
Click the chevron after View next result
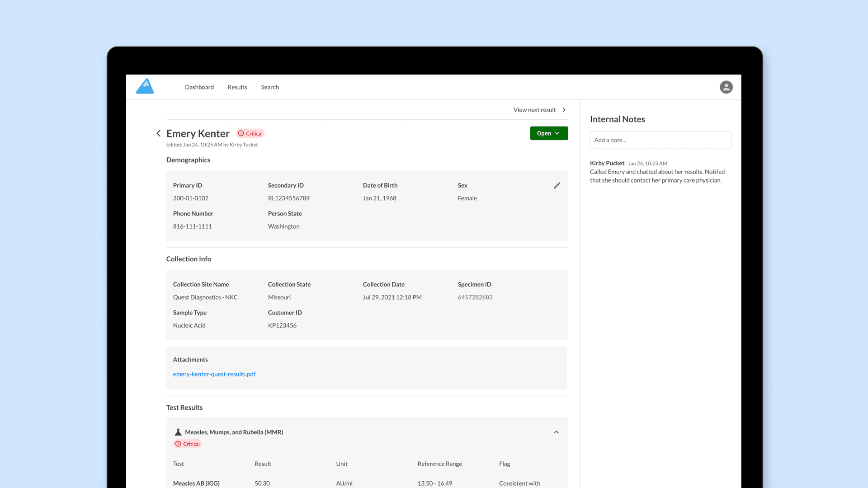click(x=564, y=109)
